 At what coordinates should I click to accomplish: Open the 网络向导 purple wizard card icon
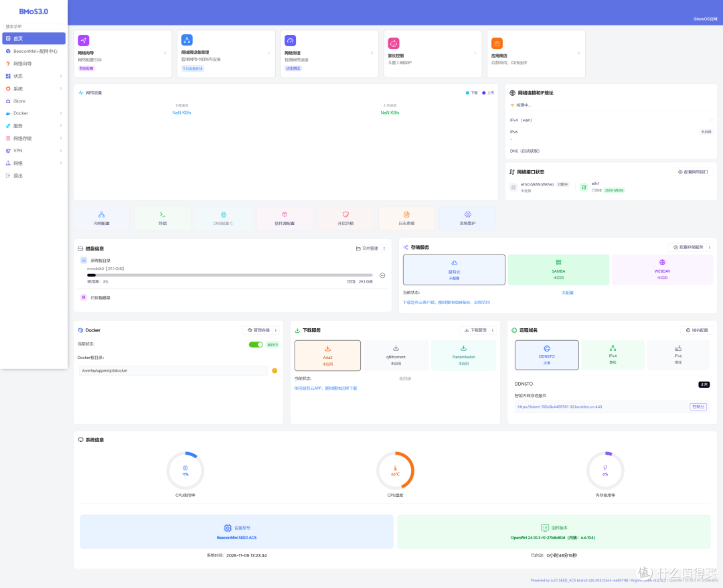(84, 41)
